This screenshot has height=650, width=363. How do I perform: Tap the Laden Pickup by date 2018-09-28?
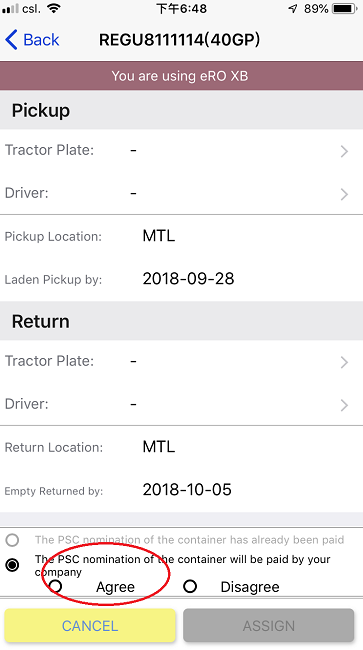[189, 279]
